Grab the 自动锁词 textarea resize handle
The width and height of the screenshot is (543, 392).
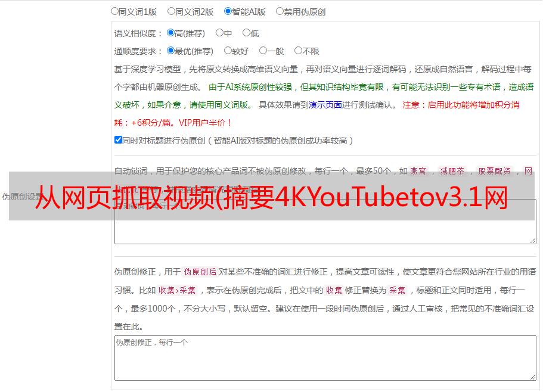click(x=533, y=241)
